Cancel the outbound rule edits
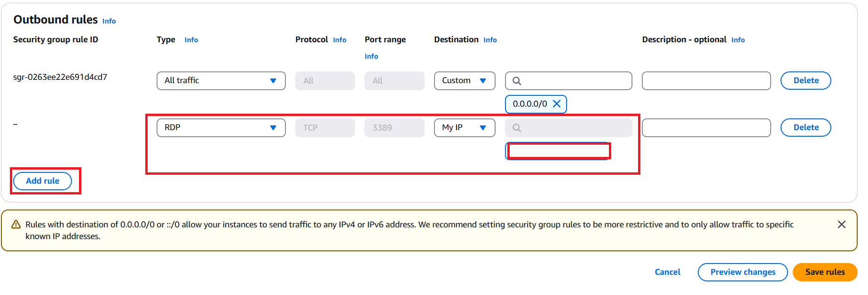Image resolution: width=868 pixels, height=295 pixels. coord(667,272)
